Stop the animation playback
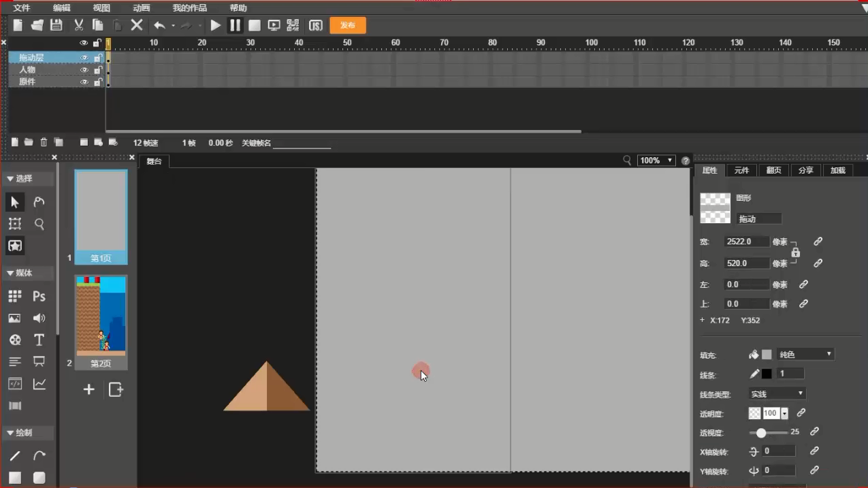This screenshot has width=868, height=488. click(x=255, y=25)
